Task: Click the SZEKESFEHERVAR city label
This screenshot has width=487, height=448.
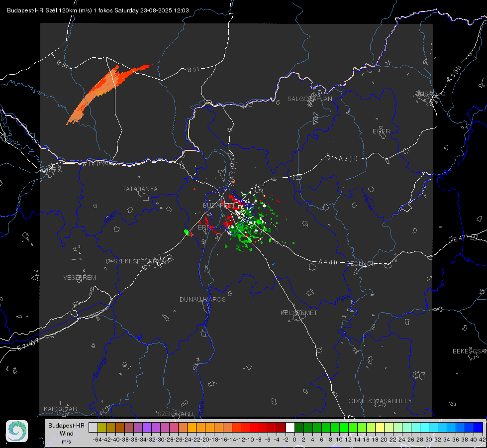Action: 141,261
